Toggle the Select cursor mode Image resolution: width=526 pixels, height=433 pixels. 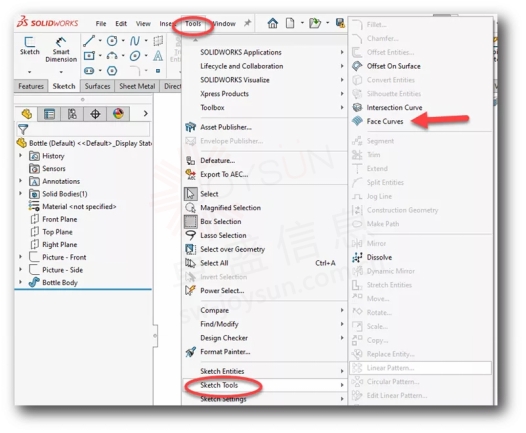(x=191, y=194)
